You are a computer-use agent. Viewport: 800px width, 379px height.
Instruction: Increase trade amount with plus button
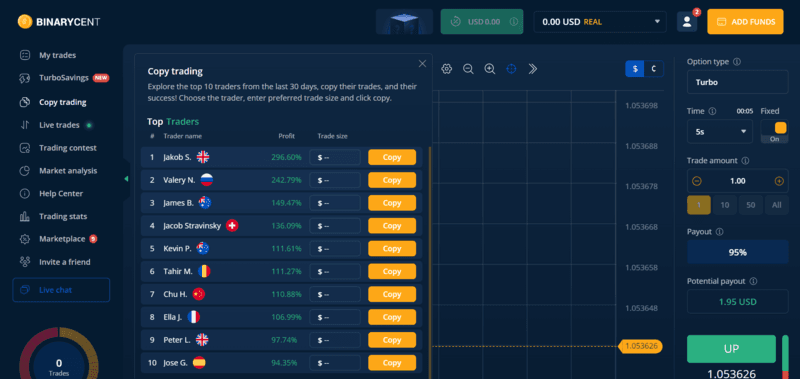click(x=779, y=181)
